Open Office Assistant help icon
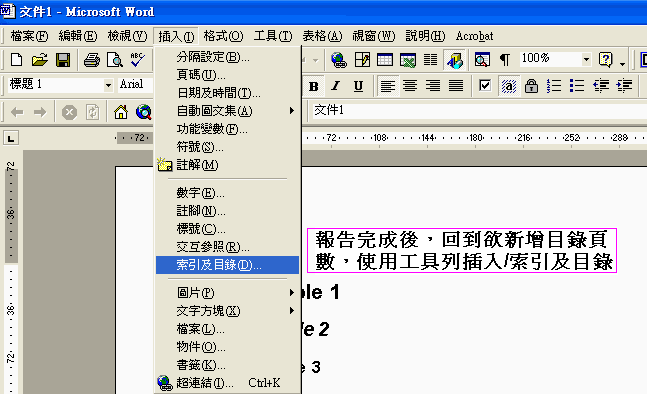 point(605,60)
